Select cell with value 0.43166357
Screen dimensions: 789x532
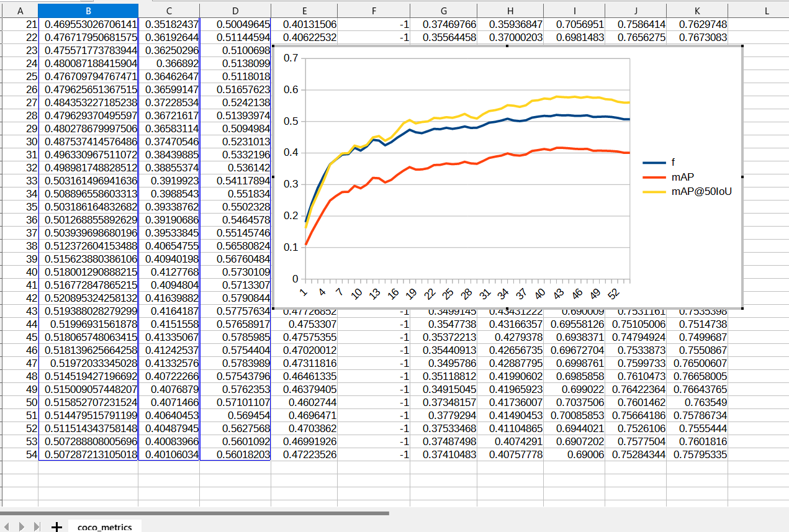[510, 323]
